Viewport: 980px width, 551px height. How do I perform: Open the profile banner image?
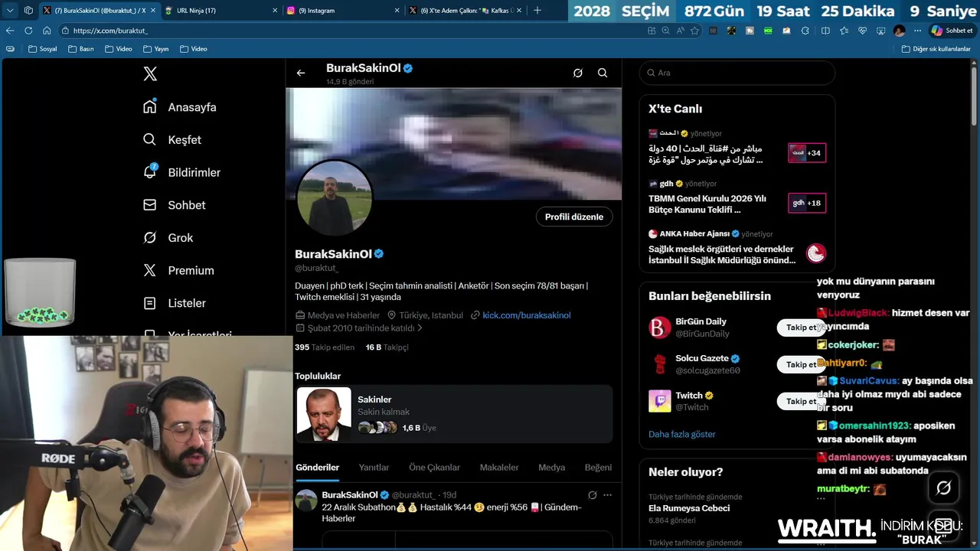click(x=454, y=144)
